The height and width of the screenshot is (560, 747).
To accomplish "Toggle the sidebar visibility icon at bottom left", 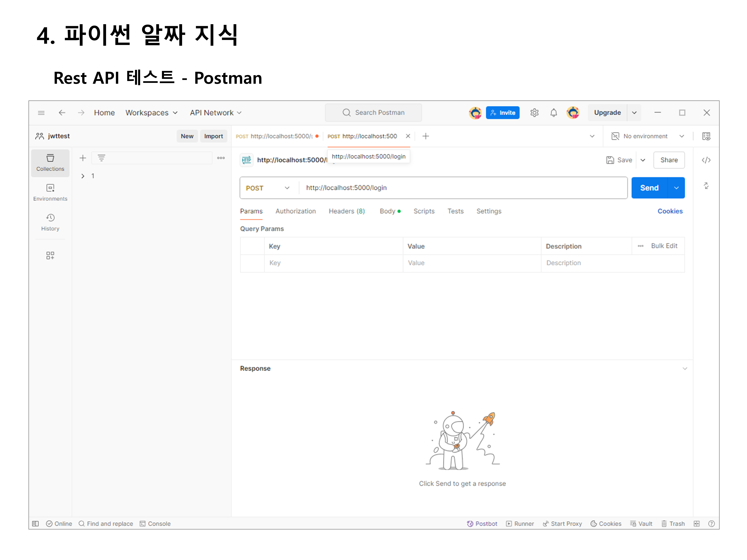I will (36, 524).
